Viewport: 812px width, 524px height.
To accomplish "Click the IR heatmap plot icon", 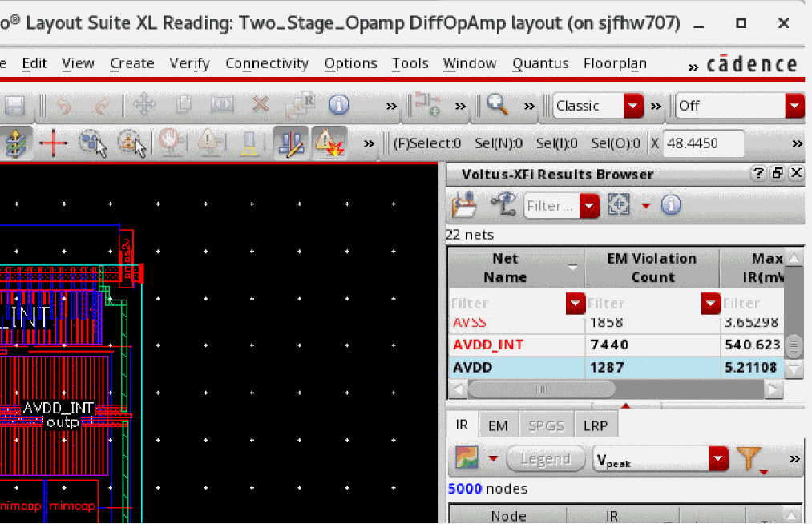I will tap(467, 457).
